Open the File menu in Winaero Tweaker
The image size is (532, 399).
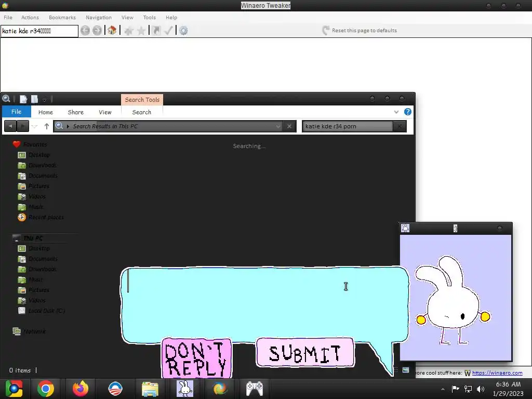coord(8,17)
